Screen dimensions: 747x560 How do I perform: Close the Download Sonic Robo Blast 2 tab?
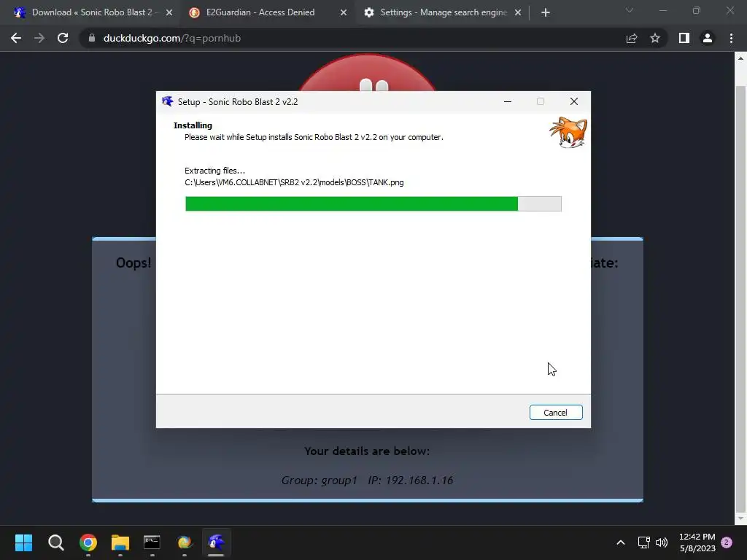(169, 12)
